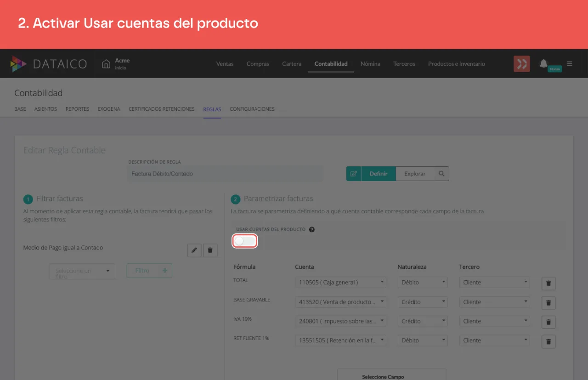588x380 pixels.
Task: Click the Descripción de regla input field
Action: (226, 174)
